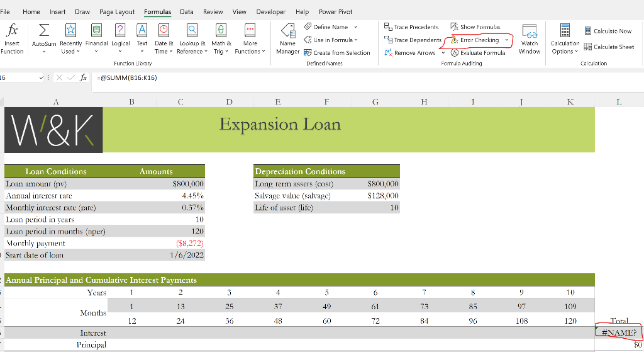
Task: Switch to the Home tab
Action: click(x=31, y=11)
